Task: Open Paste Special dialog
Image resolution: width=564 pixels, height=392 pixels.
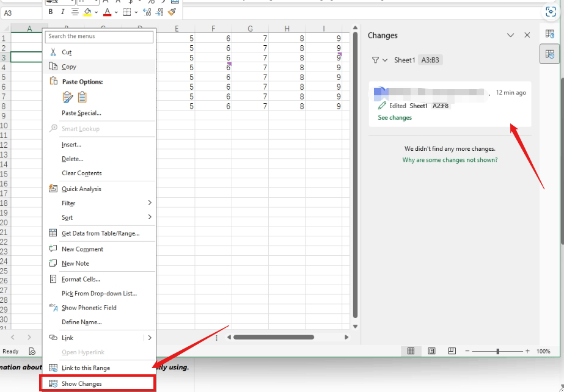Action: pyautogui.click(x=99, y=113)
